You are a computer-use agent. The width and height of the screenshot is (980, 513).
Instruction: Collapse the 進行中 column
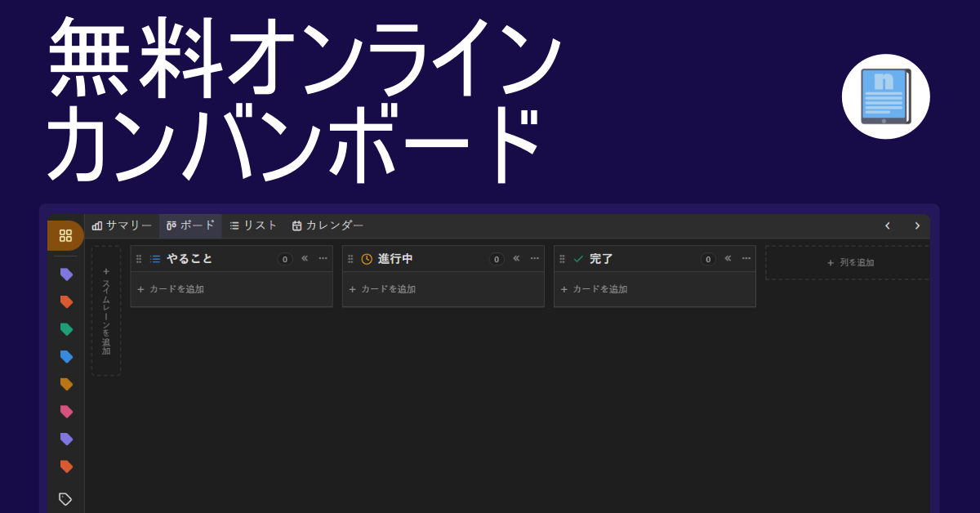(x=516, y=258)
